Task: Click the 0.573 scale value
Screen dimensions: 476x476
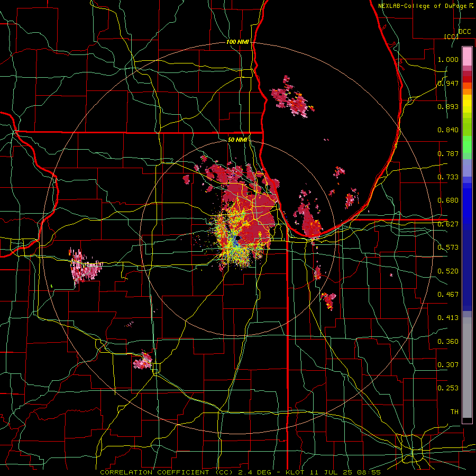Action: (x=448, y=248)
